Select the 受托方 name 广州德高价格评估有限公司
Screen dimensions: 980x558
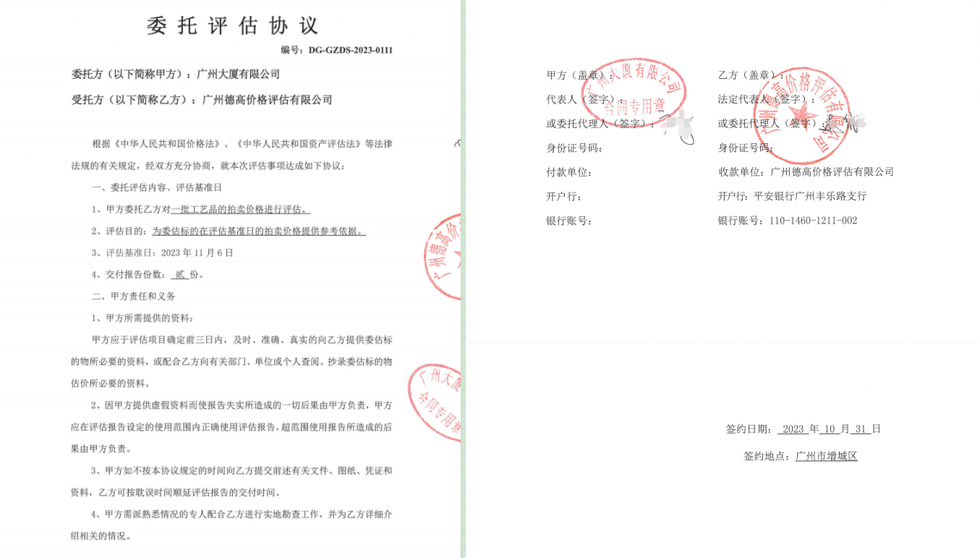tap(268, 100)
